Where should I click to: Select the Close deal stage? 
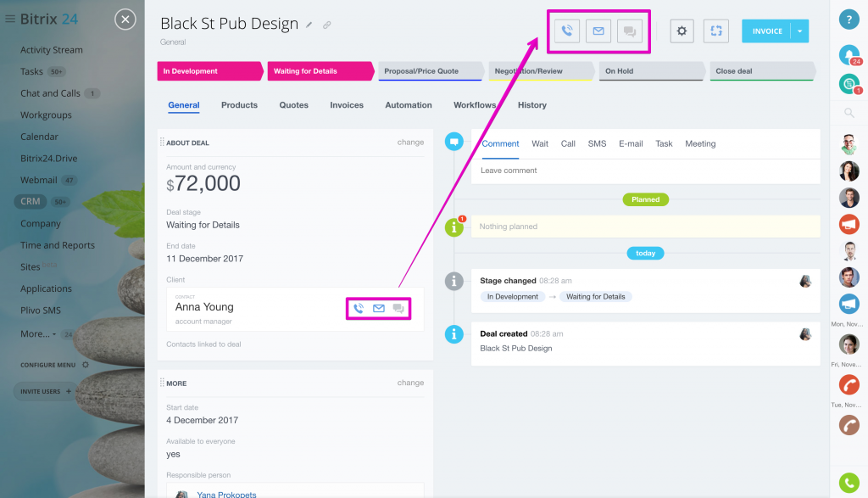[762, 71]
